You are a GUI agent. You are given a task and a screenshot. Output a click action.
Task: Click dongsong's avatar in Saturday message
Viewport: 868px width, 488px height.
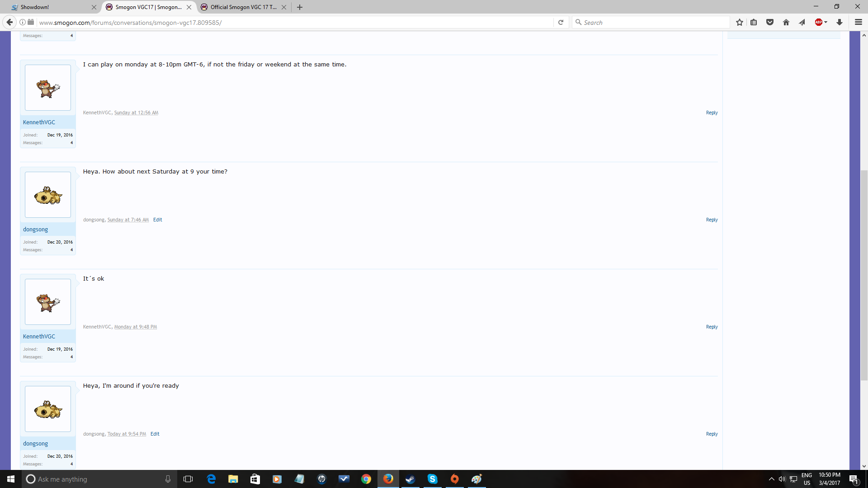[48, 195]
